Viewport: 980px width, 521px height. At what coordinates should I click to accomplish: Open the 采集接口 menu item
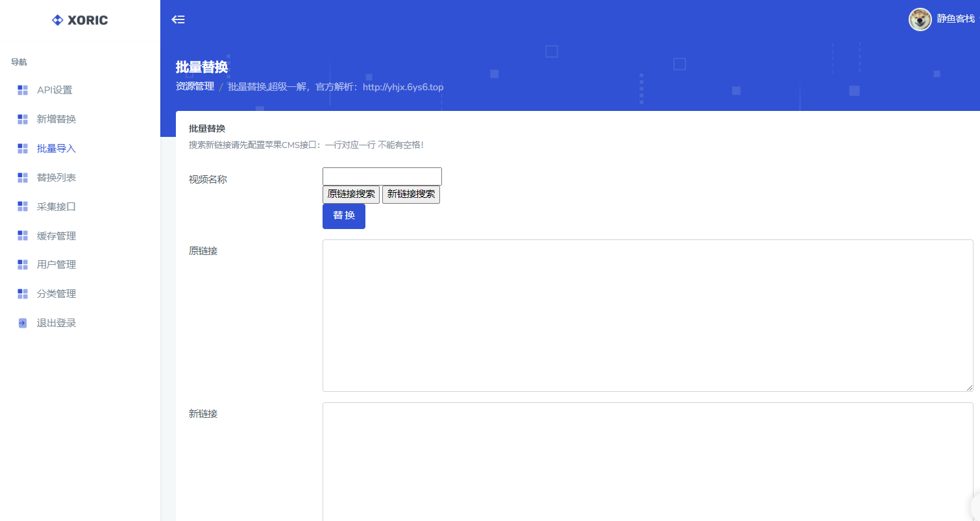(56, 207)
